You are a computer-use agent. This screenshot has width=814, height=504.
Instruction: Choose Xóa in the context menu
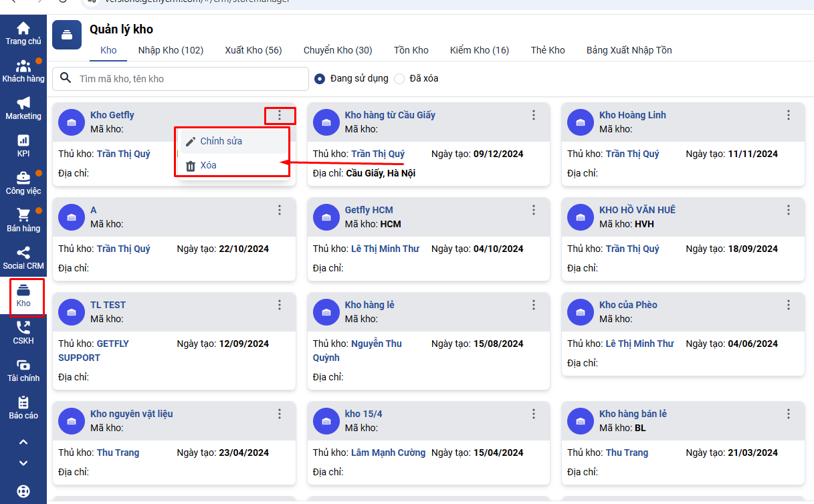pos(208,166)
